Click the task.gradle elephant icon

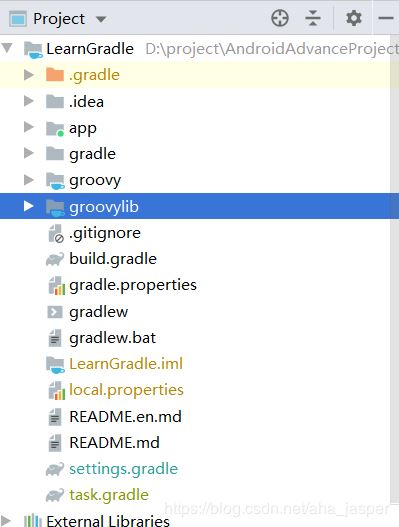click(55, 495)
